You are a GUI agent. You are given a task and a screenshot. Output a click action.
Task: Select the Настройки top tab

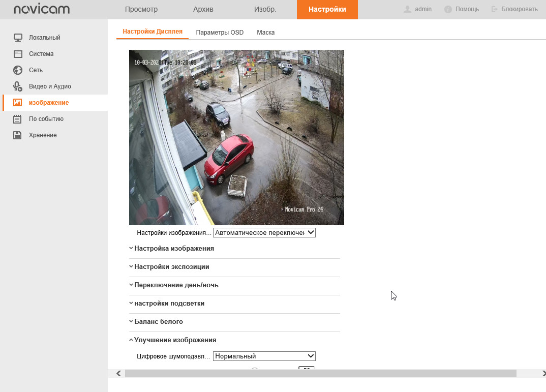click(327, 9)
